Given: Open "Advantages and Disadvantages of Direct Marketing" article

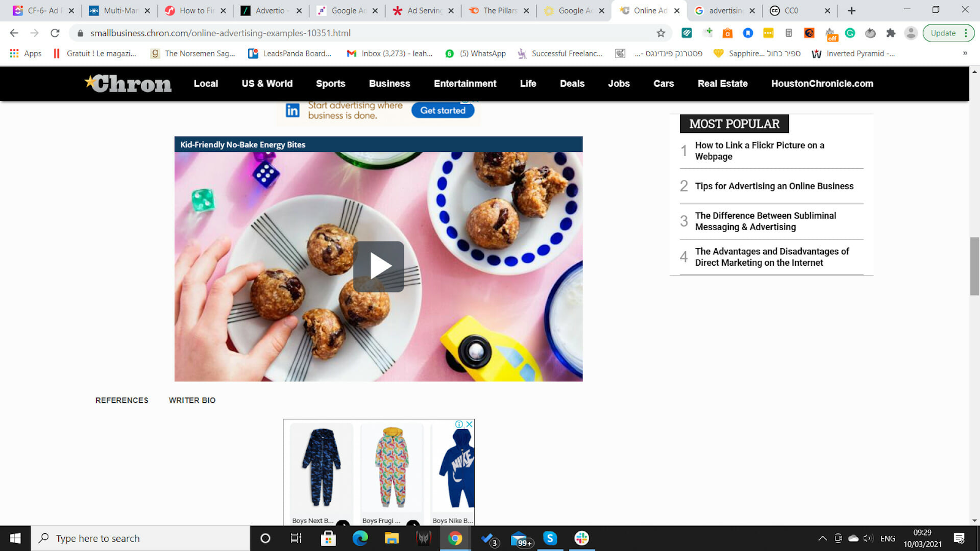Looking at the screenshot, I should click(772, 257).
